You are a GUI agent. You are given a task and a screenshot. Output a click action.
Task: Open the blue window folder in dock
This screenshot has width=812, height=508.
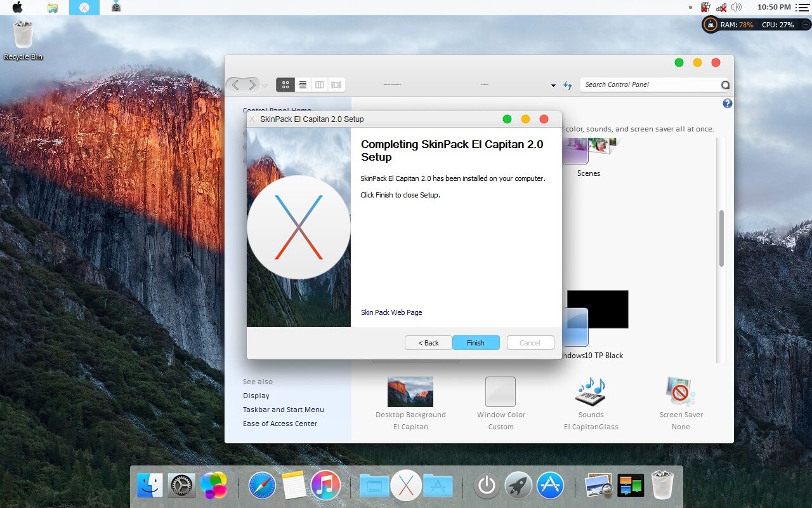click(x=374, y=486)
